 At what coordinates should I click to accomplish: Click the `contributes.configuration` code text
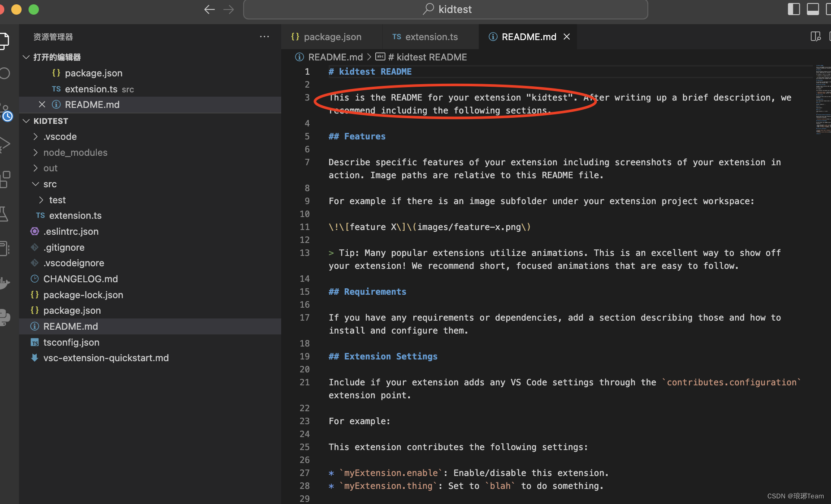732,382
